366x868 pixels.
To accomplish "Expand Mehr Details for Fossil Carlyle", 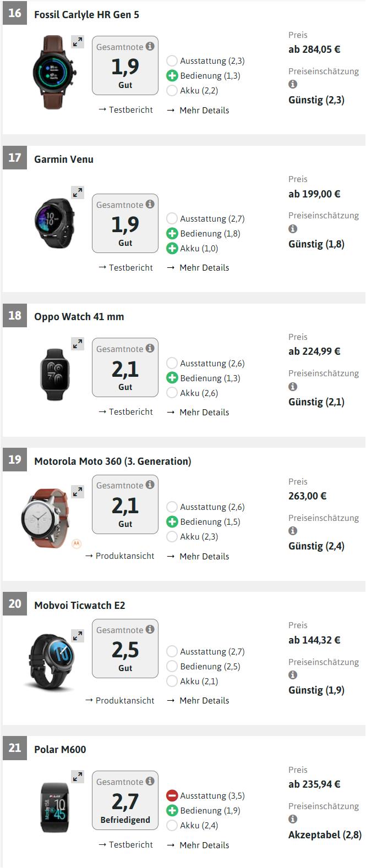I will click(x=198, y=110).
